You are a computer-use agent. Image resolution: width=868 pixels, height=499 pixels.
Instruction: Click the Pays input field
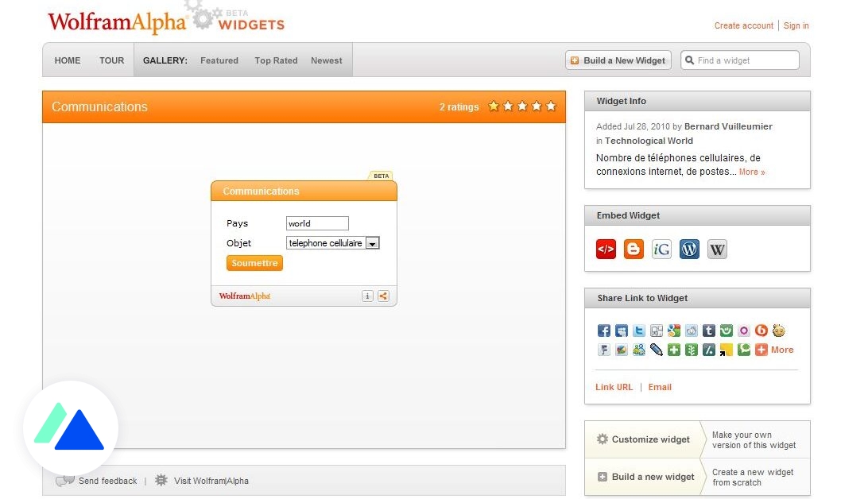click(317, 223)
